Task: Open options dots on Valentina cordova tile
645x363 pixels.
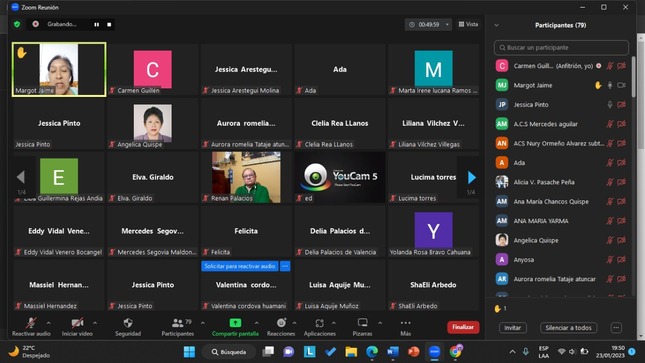Action: (285, 266)
